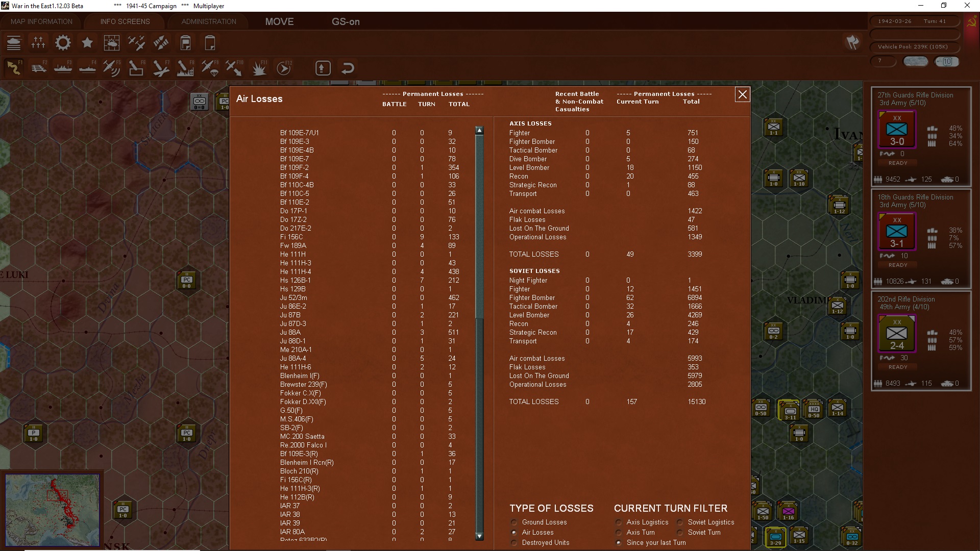The image size is (980, 551).
Task: Select Ground Losses radio button
Action: click(514, 522)
